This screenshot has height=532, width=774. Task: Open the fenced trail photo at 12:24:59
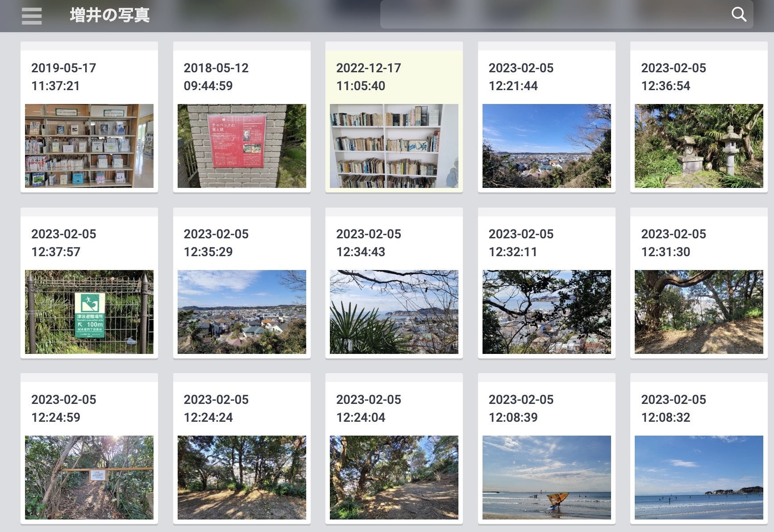tap(89, 478)
